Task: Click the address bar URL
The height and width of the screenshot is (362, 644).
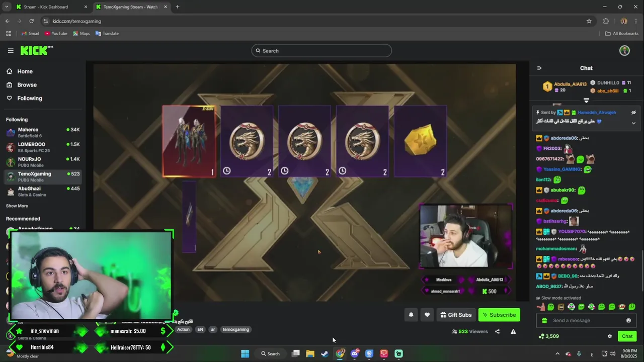Action: coord(76,21)
